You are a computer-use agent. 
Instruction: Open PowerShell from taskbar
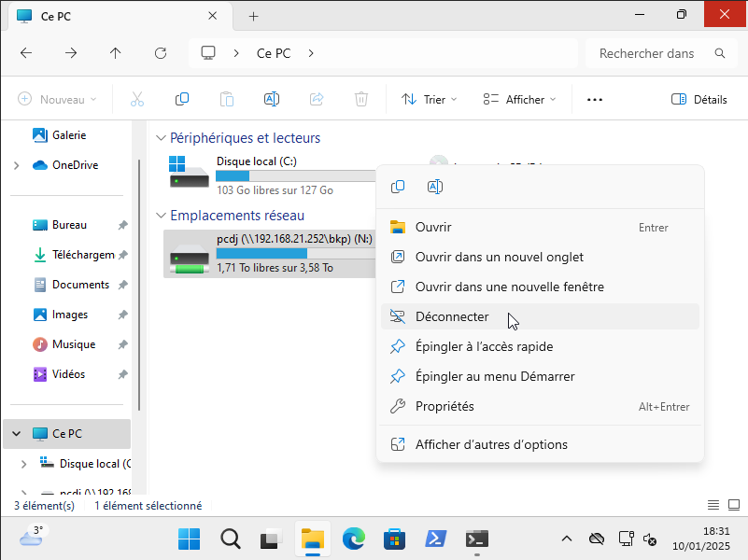[435, 539]
